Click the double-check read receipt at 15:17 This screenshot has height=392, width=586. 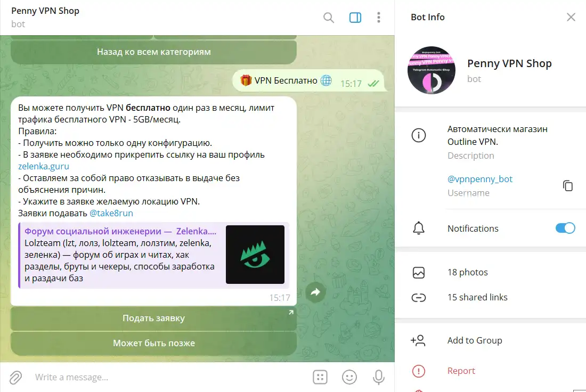373,83
